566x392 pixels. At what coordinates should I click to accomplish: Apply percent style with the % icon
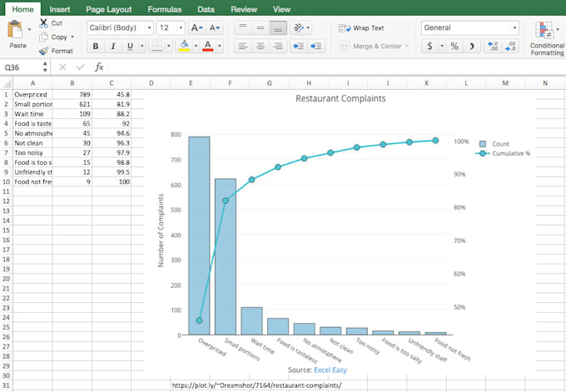454,47
